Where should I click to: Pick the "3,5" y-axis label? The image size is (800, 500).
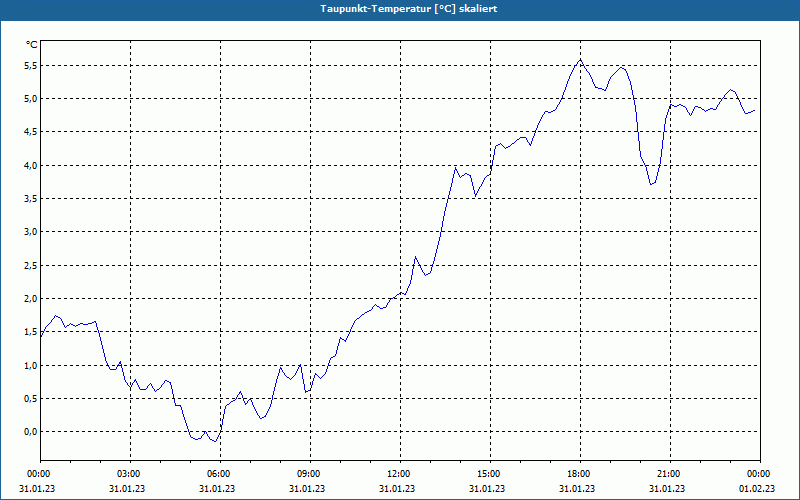31,198
